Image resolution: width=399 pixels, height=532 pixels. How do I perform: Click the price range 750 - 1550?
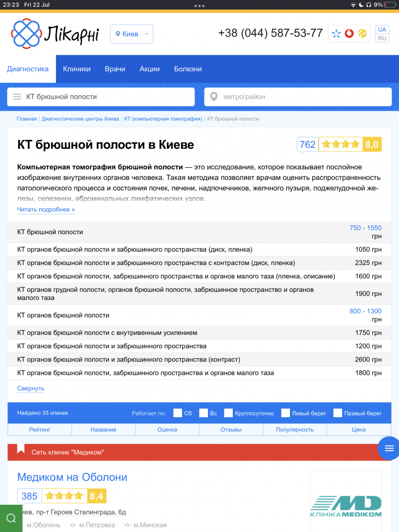tap(366, 228)
